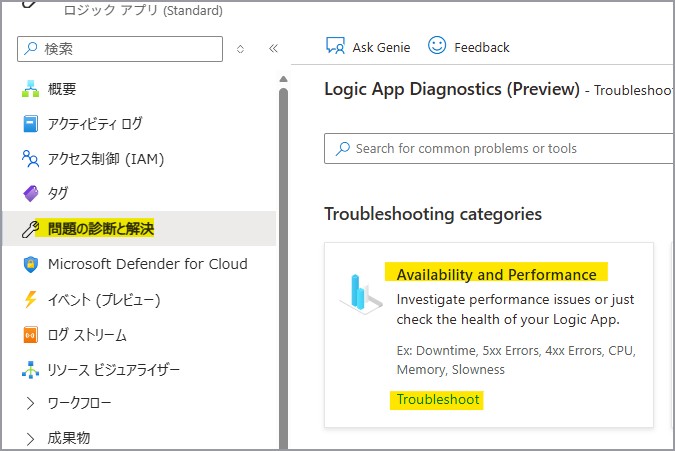The height and width of the screenshot is (451, 675).
Task: Select the タグ tag icon
Action: [30, 194]
